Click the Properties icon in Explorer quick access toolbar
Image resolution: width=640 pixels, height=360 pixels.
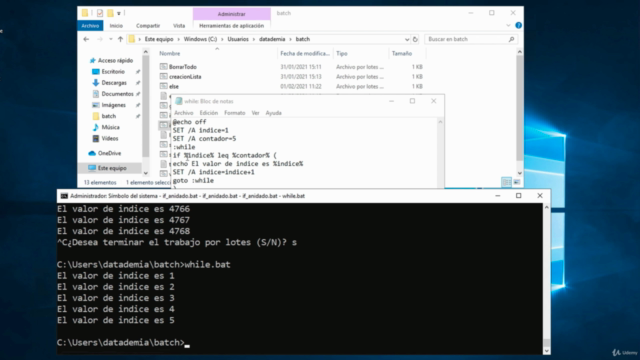point(100,13)
